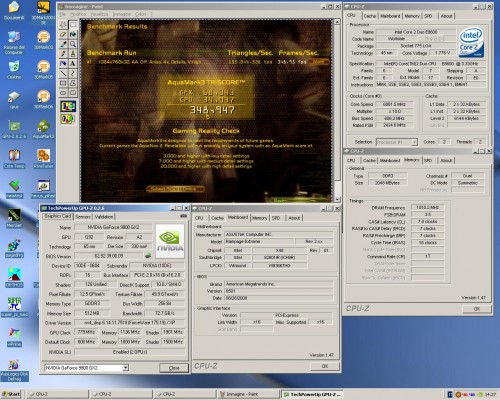Viewport: 500px width, 400px height.
Task: Select the Fill With Color bucket tool
Action: (x=73, y=34)
